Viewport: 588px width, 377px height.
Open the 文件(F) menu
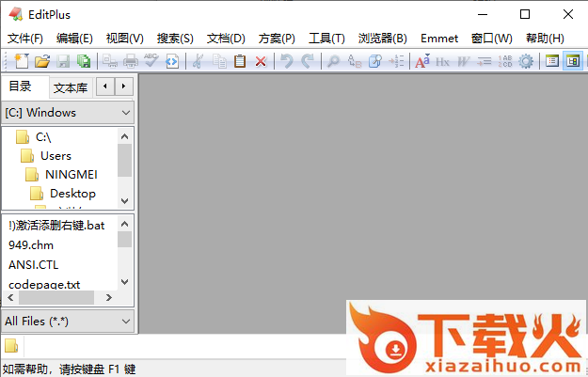25,39
